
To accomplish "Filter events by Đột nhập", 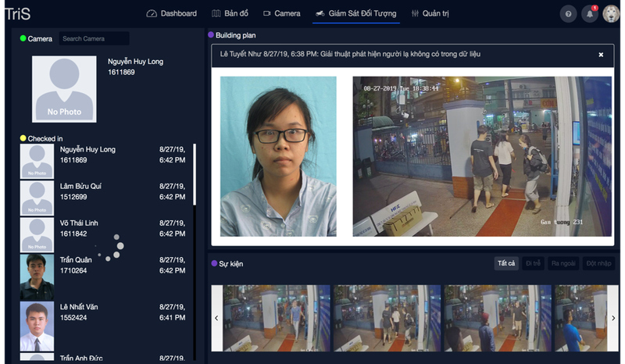I will (598, 263).
